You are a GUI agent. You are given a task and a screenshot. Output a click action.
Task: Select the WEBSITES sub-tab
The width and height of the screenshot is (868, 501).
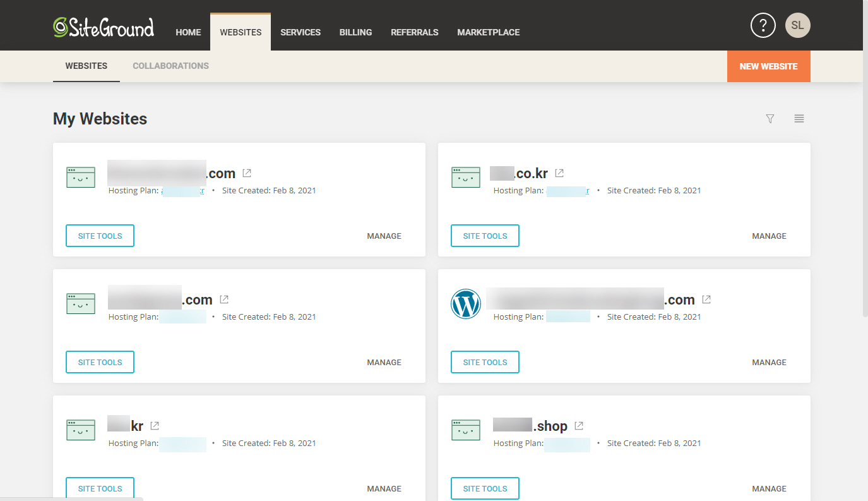(86, 66)
